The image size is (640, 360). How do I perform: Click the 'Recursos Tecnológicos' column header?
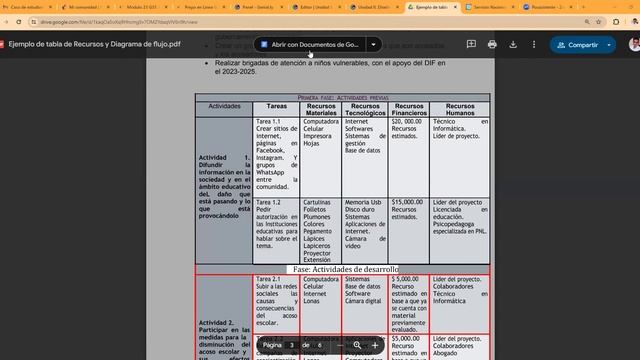(365, 109)
